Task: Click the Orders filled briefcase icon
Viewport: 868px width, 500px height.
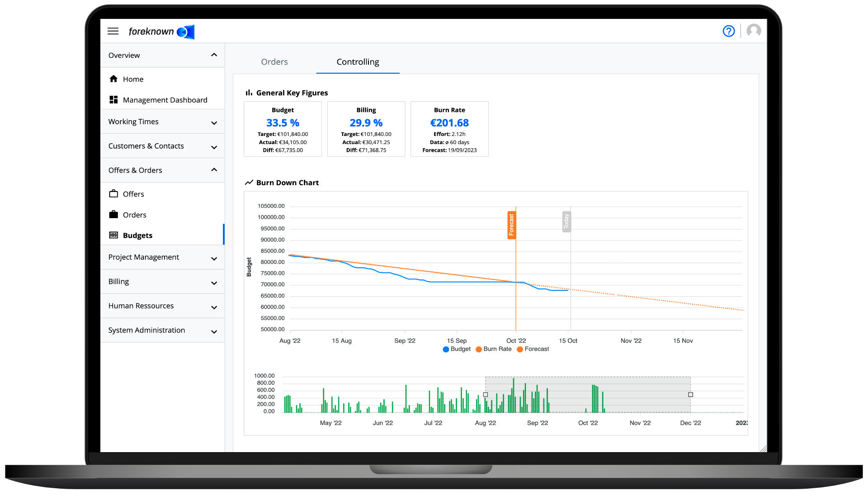Action: [x=113, y=215]
